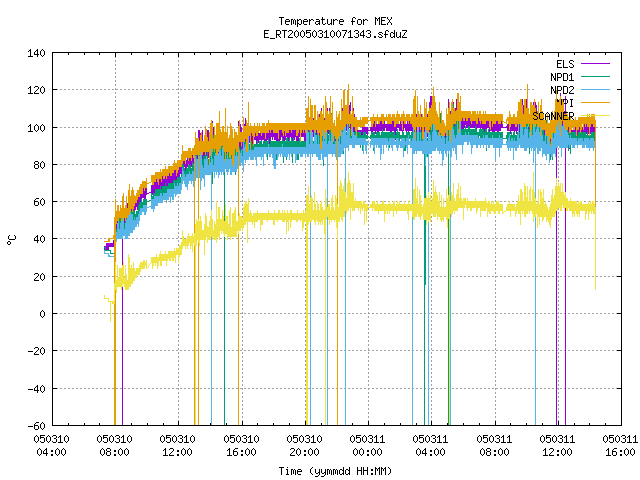Click the y-axis value 20

(x=39, y=277)
